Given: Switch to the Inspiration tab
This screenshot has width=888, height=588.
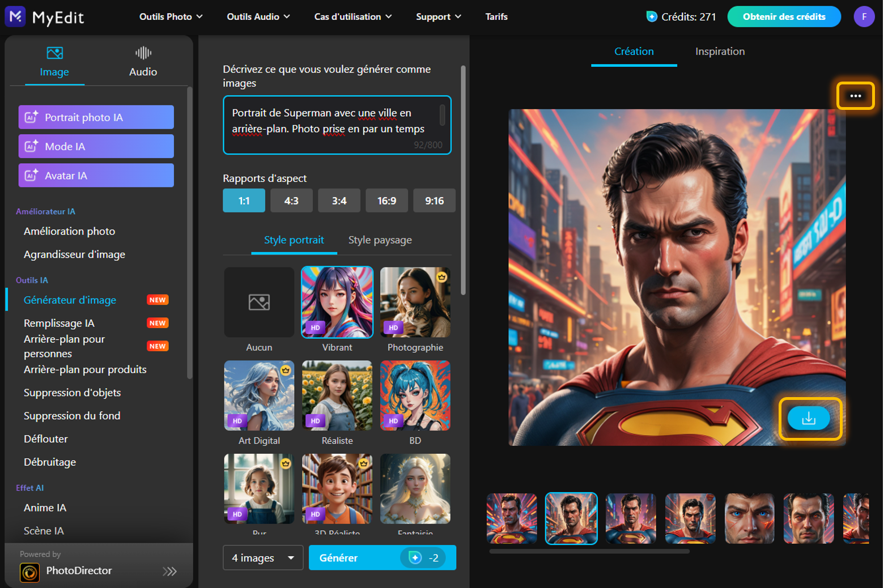Looking at the screenshot, I should point(720,52).
